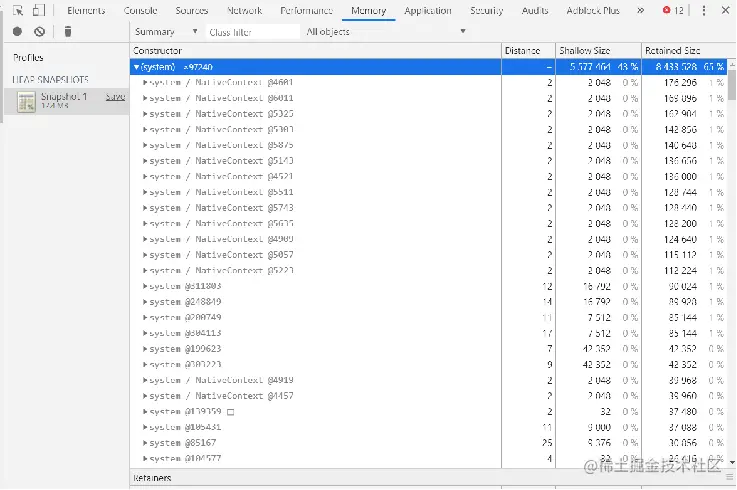Sort by the Retained Size column header

point(684,51)
